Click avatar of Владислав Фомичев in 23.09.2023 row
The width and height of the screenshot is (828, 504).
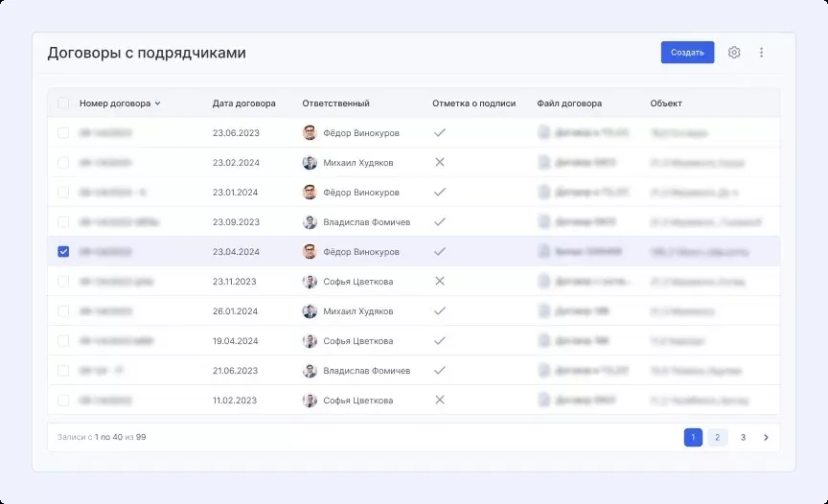click(x=310, y=222)
